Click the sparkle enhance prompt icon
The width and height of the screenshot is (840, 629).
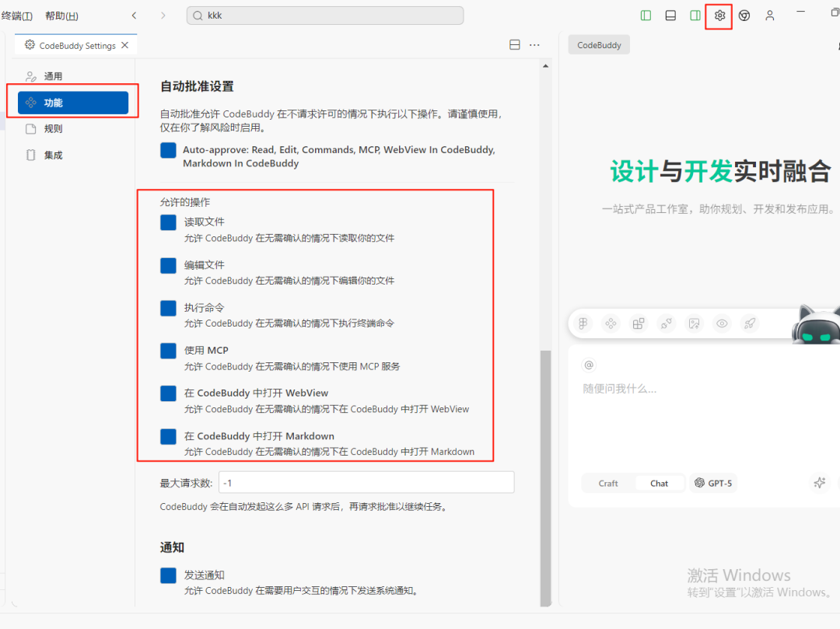pyautogui.click(x=819, y=482)
